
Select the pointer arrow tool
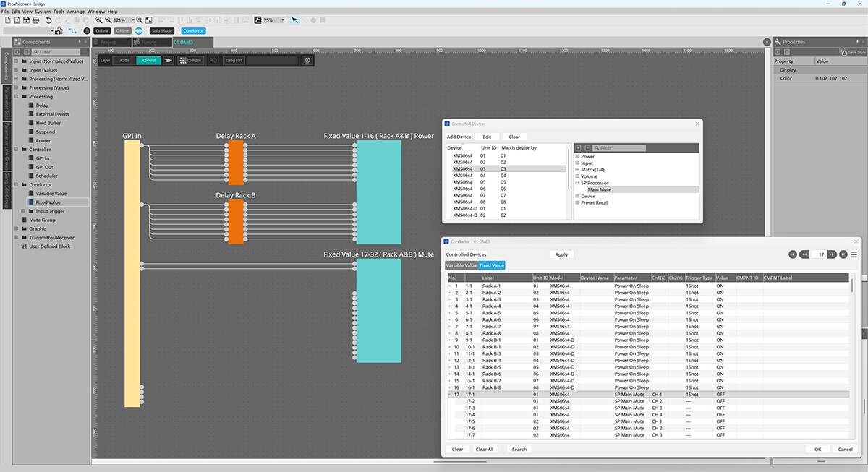point(294,20)
